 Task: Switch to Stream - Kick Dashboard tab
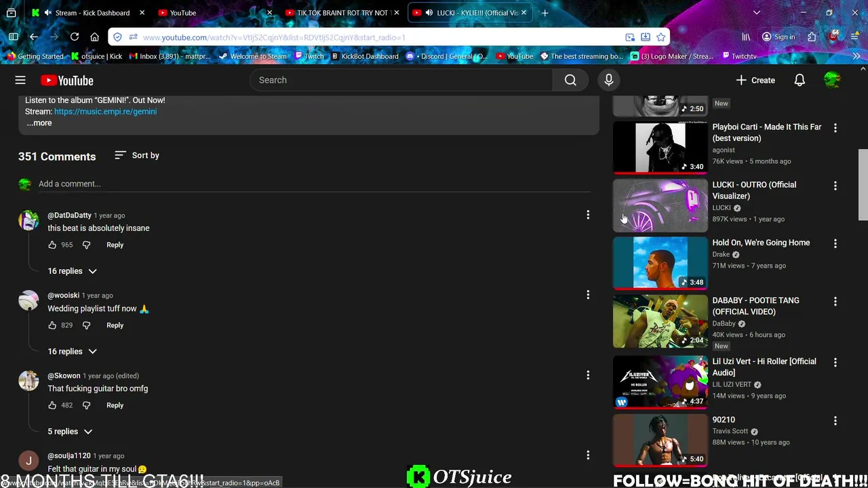click(88, 13)
